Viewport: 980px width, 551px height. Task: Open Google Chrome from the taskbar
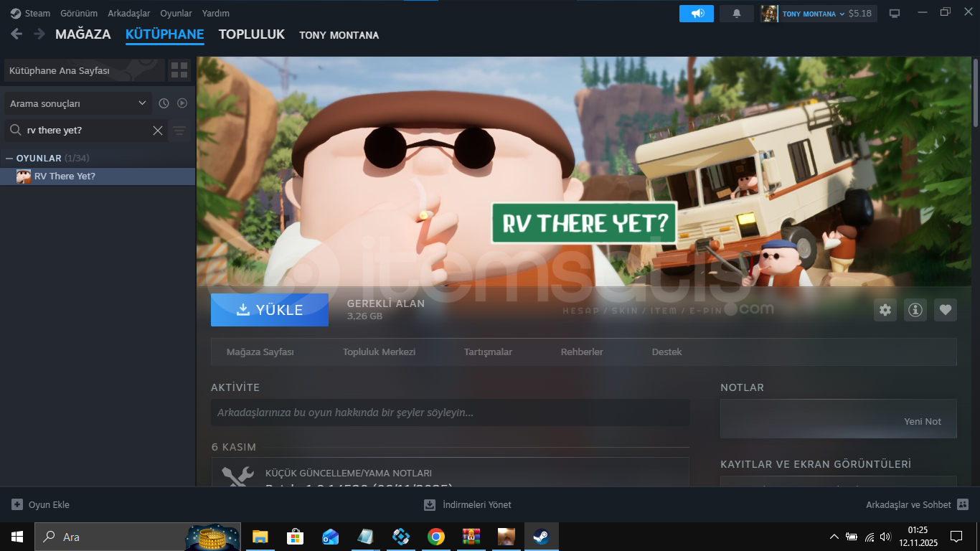(x=435, y=537)
